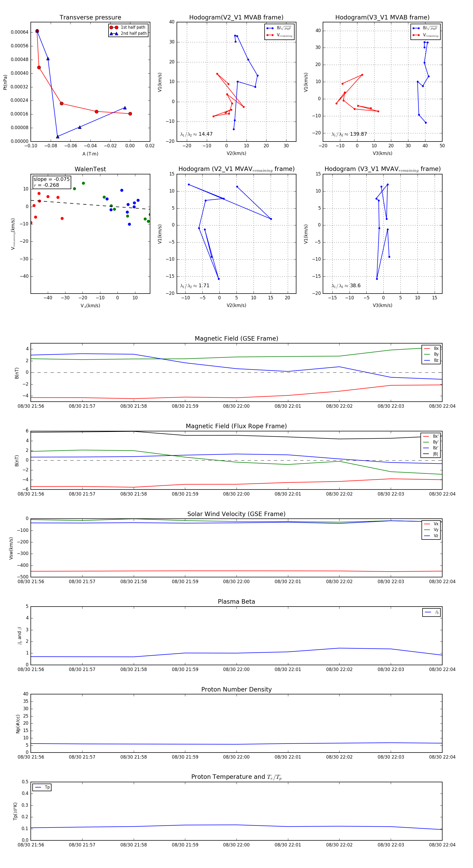Select the βp legend entry in Plasma Beta
473x868 pixels.
431,612
